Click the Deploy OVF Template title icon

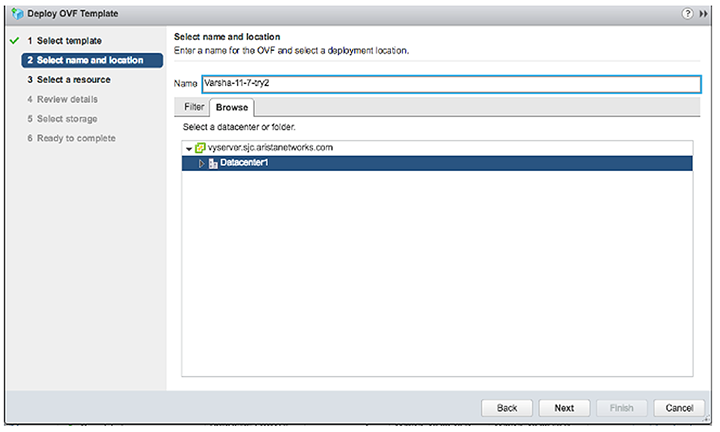coord(17,14)
